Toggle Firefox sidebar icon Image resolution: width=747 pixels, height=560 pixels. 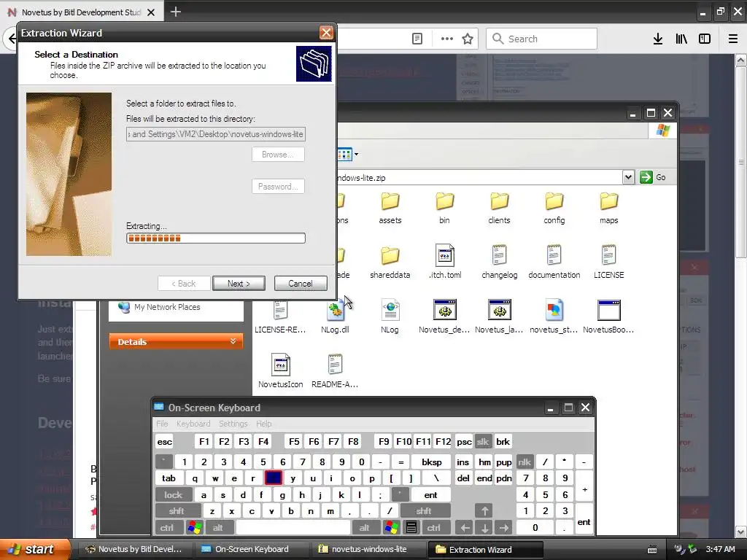coord(705,39)
